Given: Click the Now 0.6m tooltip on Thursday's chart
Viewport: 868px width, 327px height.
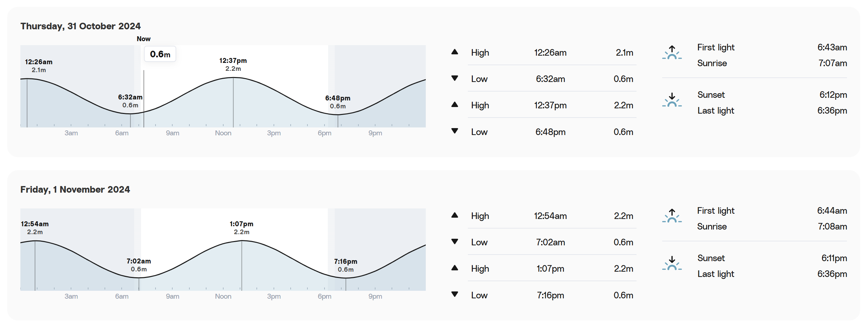Looking at the screenshot, I should tap(160, 54).
